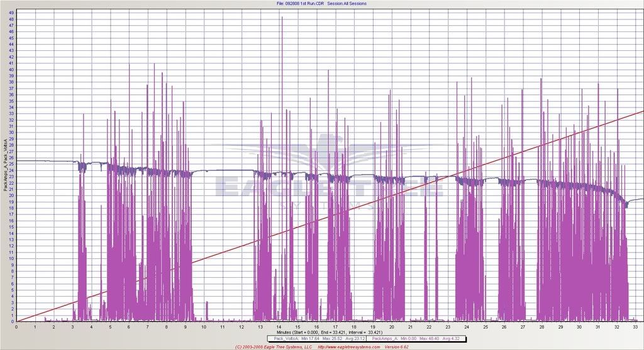The image size is (644, 350).
Task: Click the 33 tick on the x-axis
Action: pos(636,327)
